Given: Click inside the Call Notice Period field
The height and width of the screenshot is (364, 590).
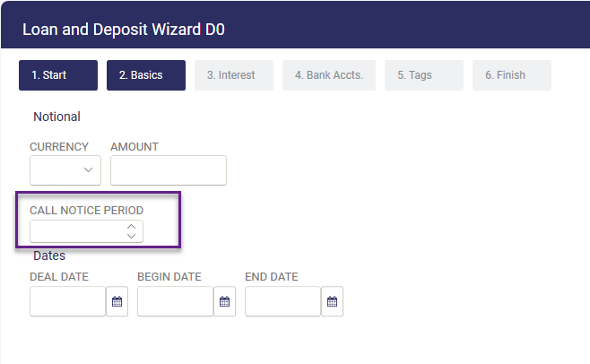Looking at the screenshot, I should click(x=77, y=231).
